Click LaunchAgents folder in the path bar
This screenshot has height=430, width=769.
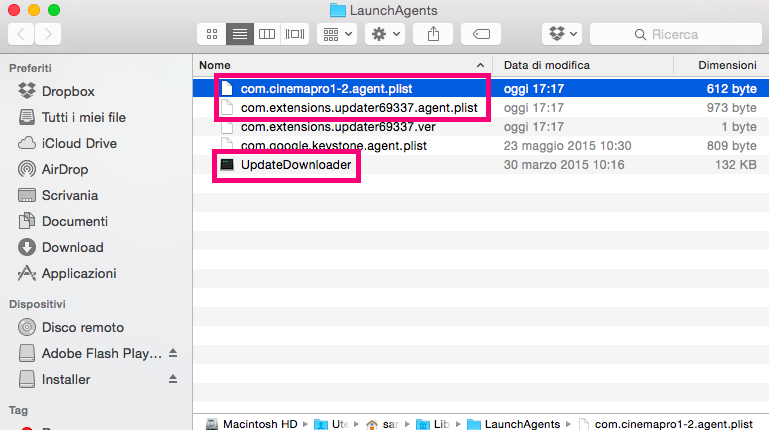513,424
